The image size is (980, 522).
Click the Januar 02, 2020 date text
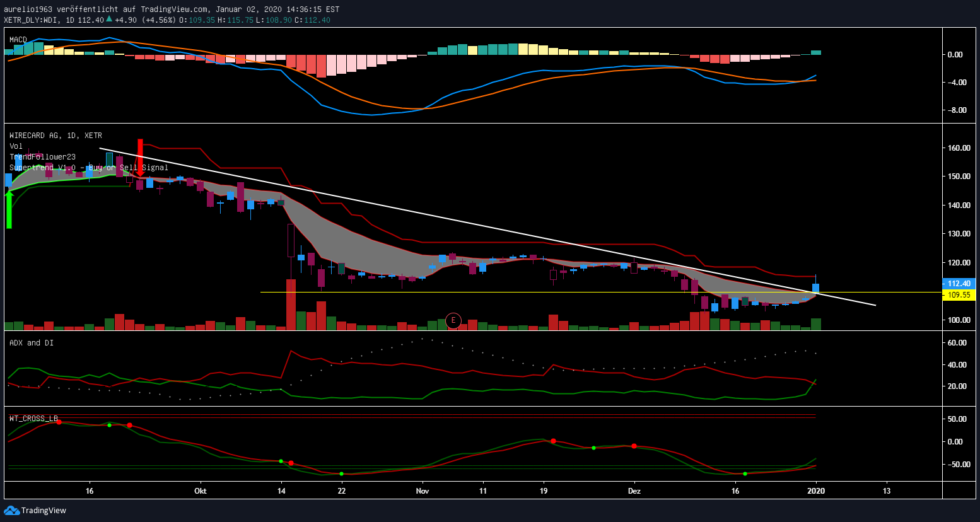point(250,9)
